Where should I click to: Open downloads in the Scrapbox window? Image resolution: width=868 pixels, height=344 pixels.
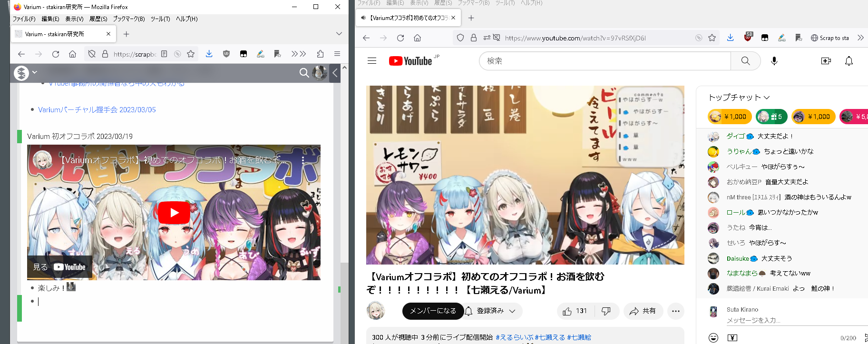coord(209,54)
